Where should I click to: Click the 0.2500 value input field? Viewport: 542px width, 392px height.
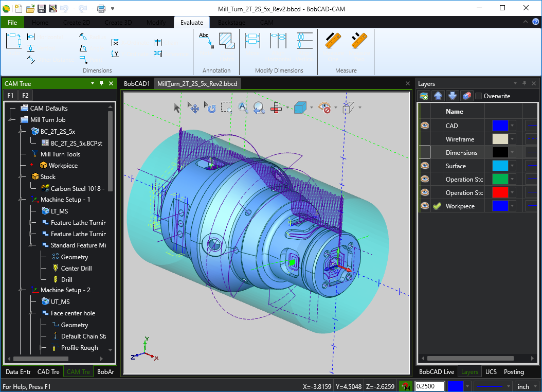[x=429, y=386]
